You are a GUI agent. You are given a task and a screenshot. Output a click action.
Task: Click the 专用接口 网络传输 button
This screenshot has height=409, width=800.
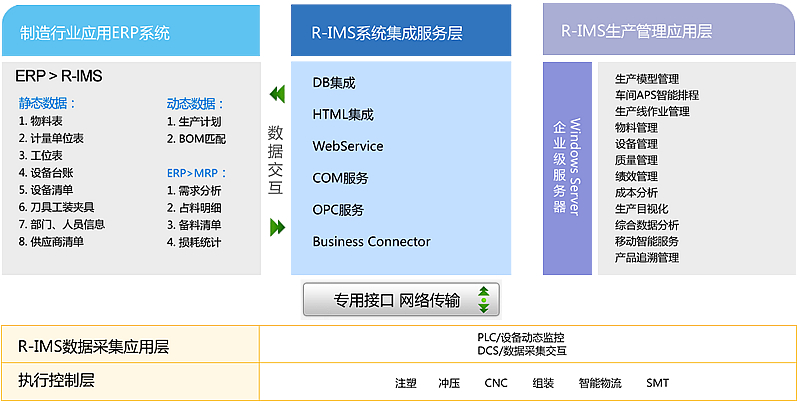[x=401, y=300]
